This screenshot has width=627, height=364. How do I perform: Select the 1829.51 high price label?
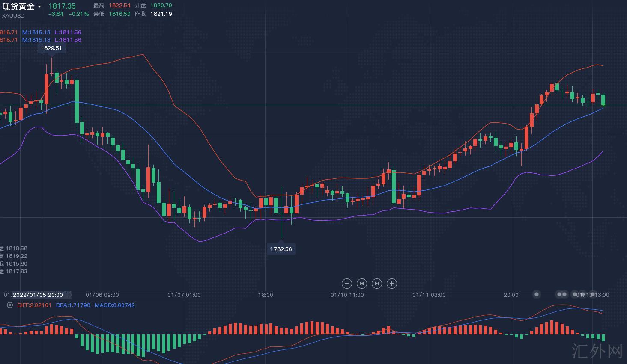click(x=51, y=48)
